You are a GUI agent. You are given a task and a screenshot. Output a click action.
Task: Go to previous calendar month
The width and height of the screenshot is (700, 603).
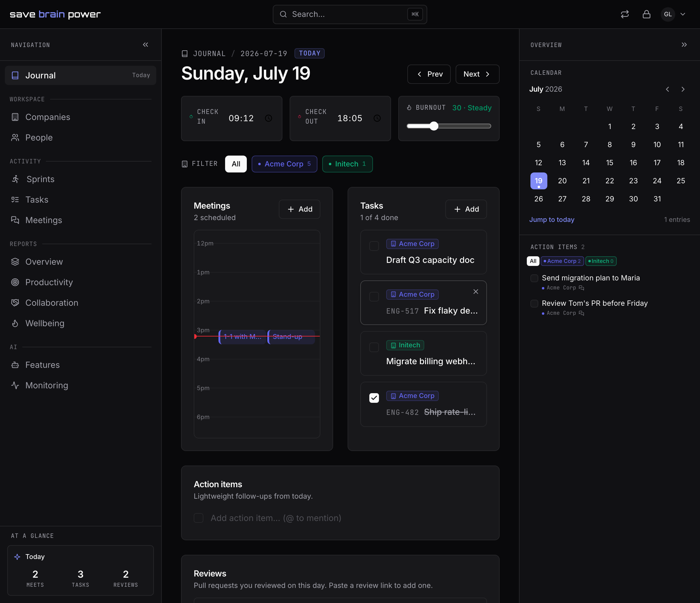[x=667, y=89]
